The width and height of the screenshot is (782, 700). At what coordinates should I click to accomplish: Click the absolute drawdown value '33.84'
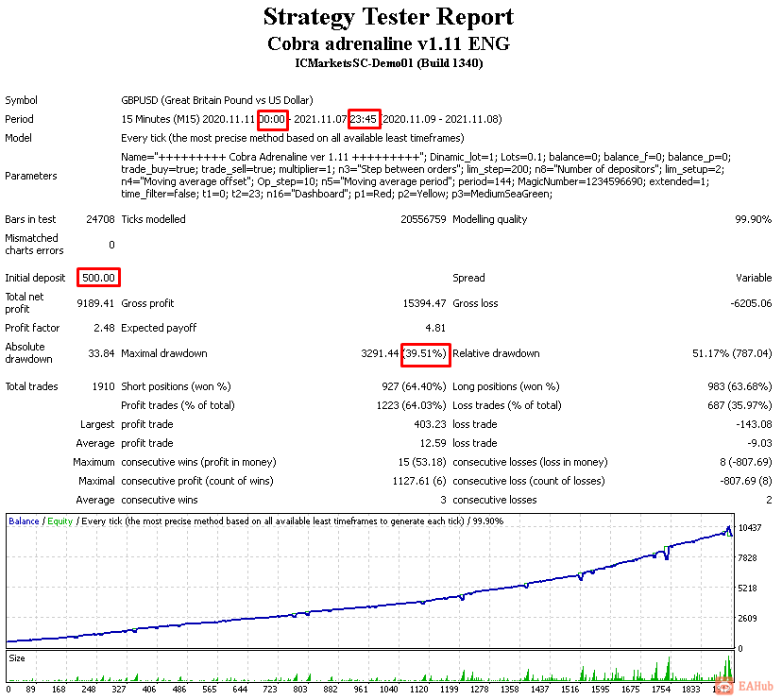[101, 353]
